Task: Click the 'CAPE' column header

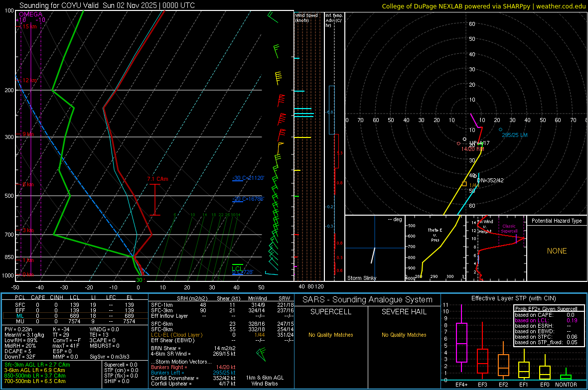Action: [x=38, y=297]
